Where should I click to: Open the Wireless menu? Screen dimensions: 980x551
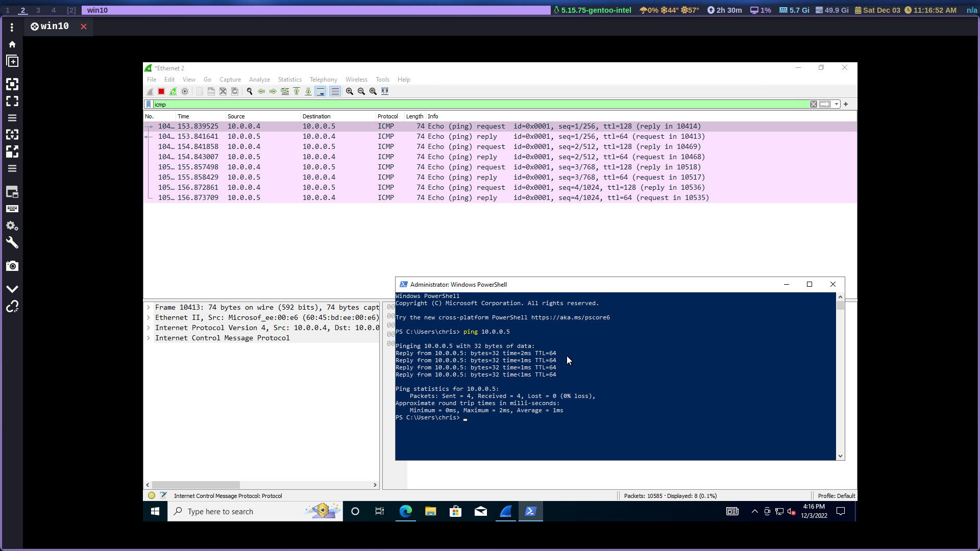click(356, 80)
